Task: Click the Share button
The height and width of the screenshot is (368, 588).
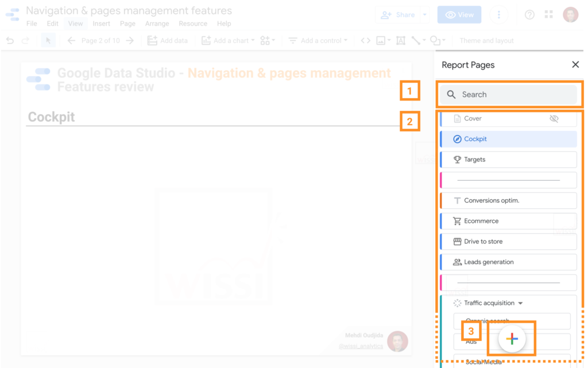Action: [x=397, y=15]
